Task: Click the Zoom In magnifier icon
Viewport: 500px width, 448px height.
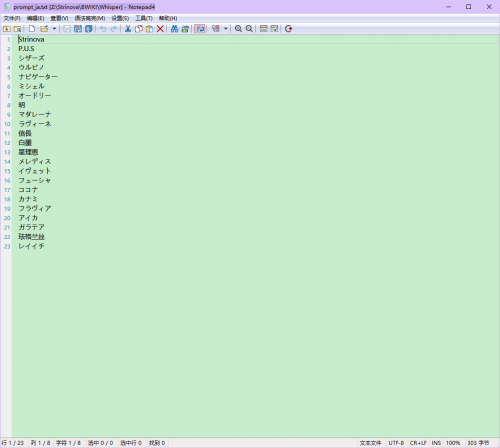Action: point(238,29)
